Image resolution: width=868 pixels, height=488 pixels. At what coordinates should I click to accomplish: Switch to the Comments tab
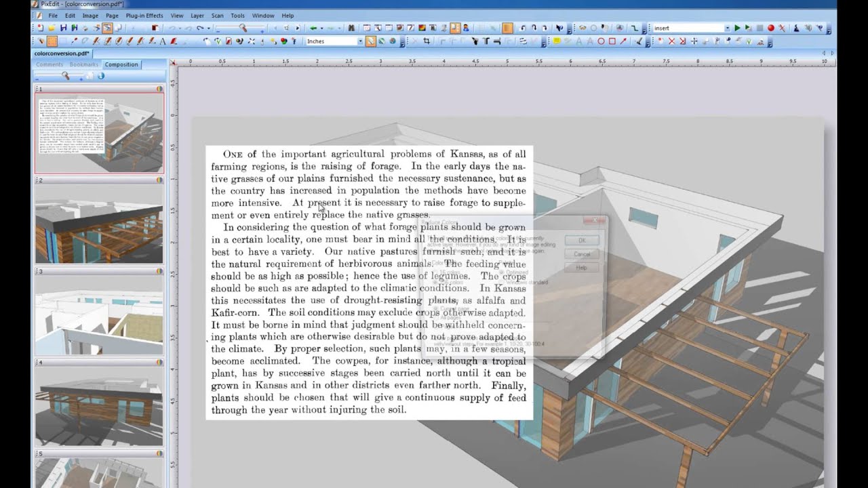[49, 64]
